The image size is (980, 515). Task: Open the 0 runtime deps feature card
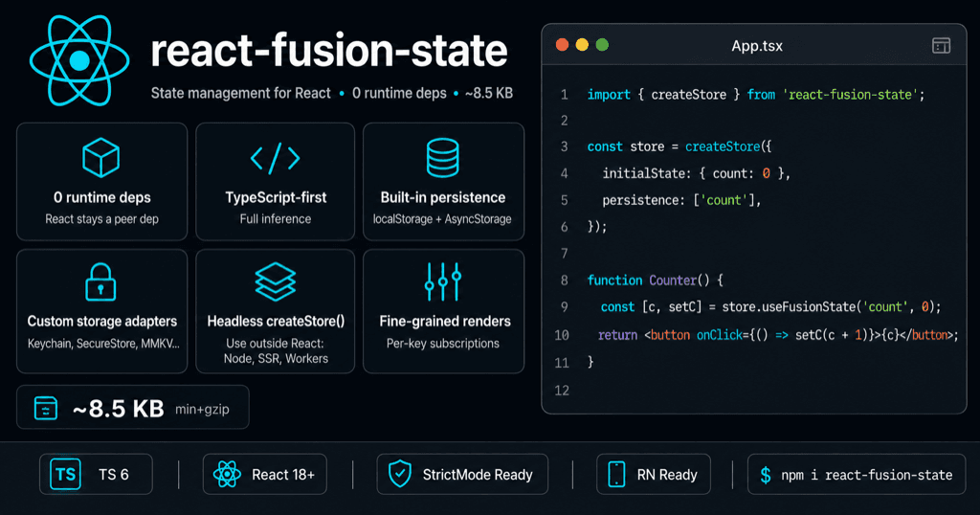[101, 181]
